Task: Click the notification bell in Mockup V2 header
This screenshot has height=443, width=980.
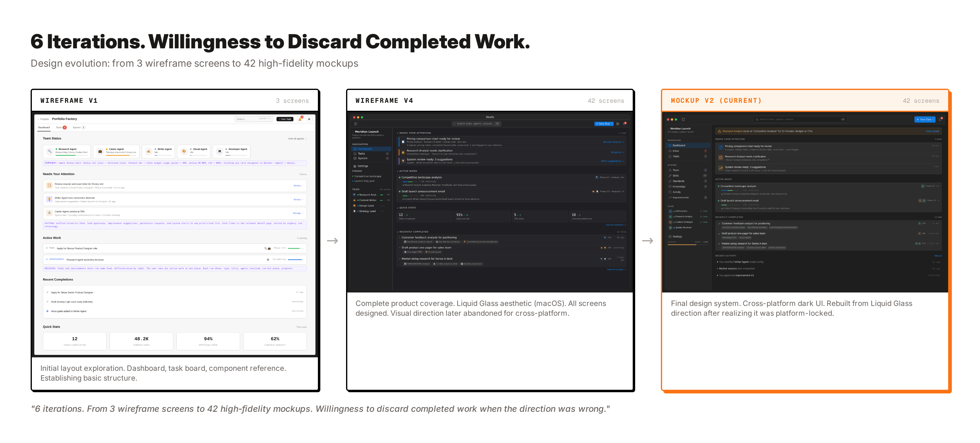Action: point(940,119)
